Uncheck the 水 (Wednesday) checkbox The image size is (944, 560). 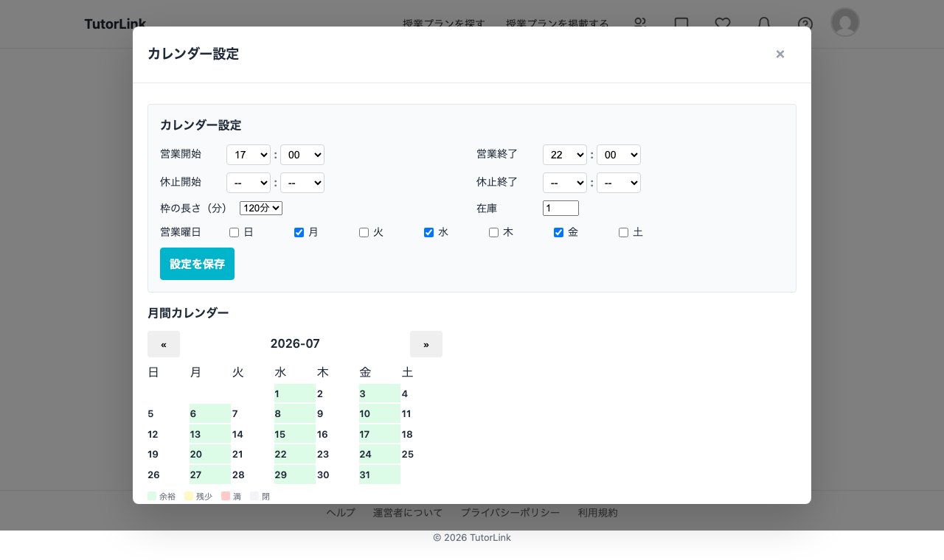click(x=428, y=232)
